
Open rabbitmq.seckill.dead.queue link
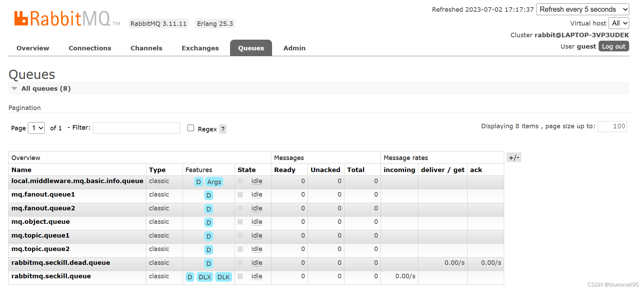coord(61,263)
